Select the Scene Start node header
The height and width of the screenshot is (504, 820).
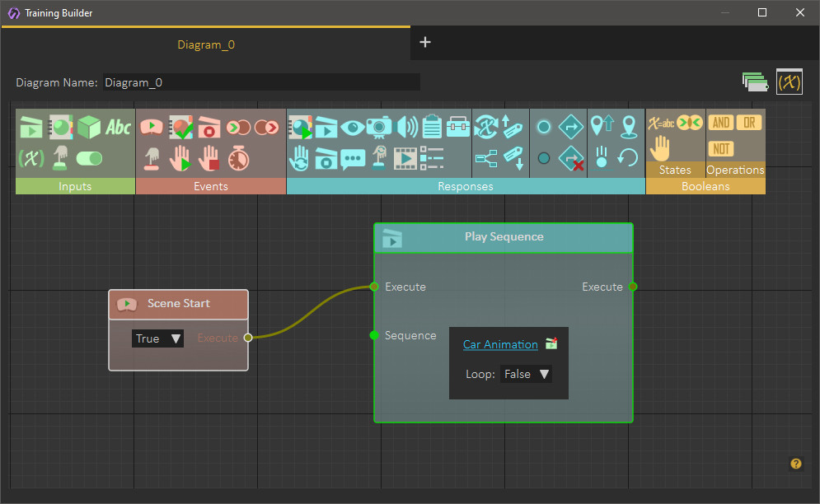pyautogui.click(x=178, y=304)
